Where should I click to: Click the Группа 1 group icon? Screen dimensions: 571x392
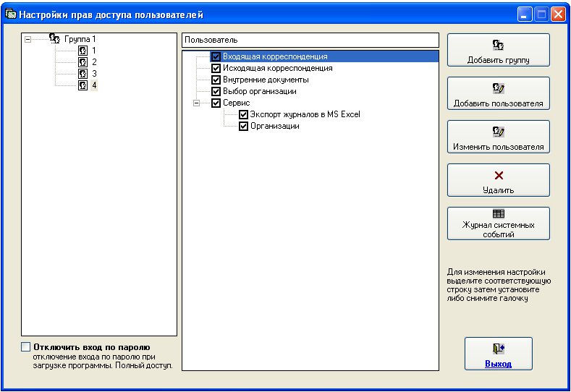(x=54, y=38)
